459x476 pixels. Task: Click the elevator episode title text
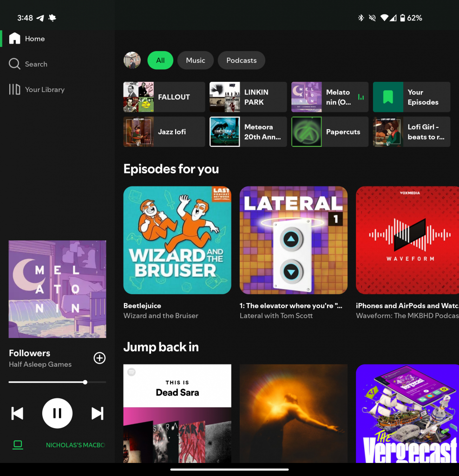[291, 306]
